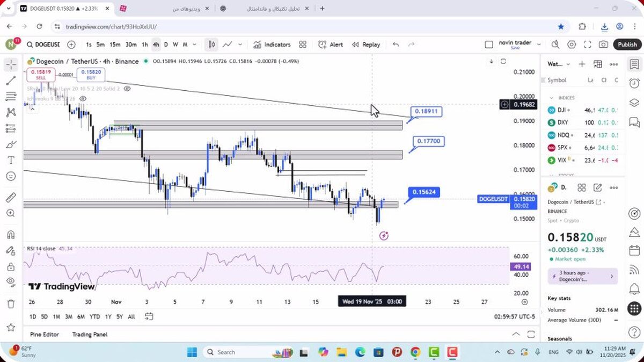Select the trend line drawing tool
The height and width of the screenshot is (362, 644).
11,81
